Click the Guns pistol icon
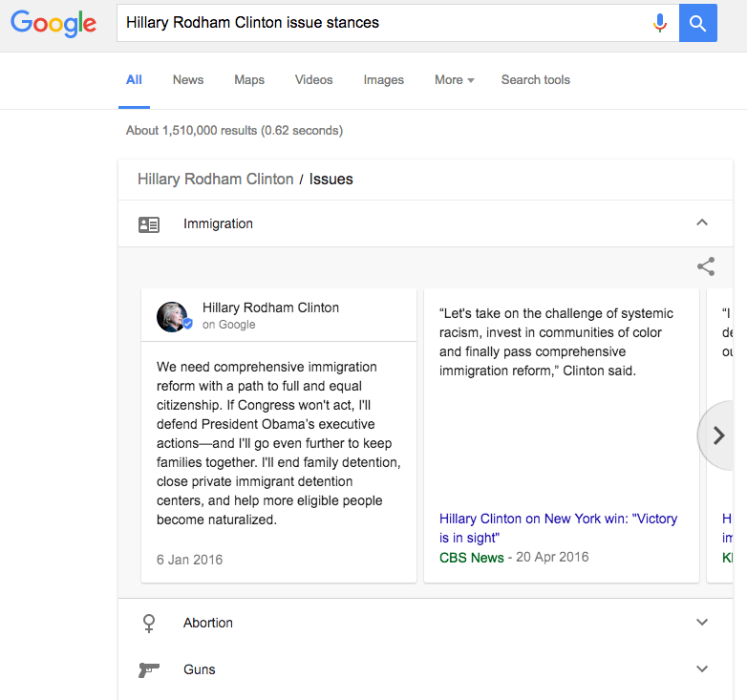747x700 pixels. (x=149, y=669)
